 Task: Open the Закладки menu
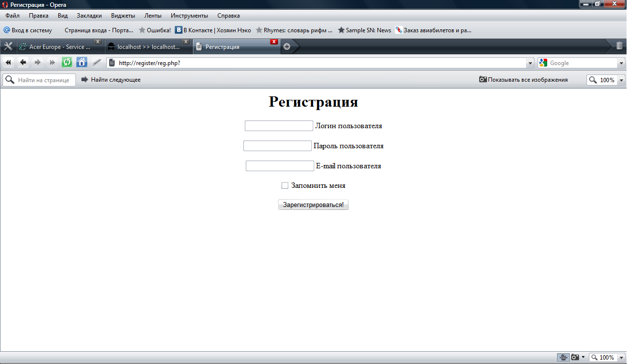click(x=89, y=16)
